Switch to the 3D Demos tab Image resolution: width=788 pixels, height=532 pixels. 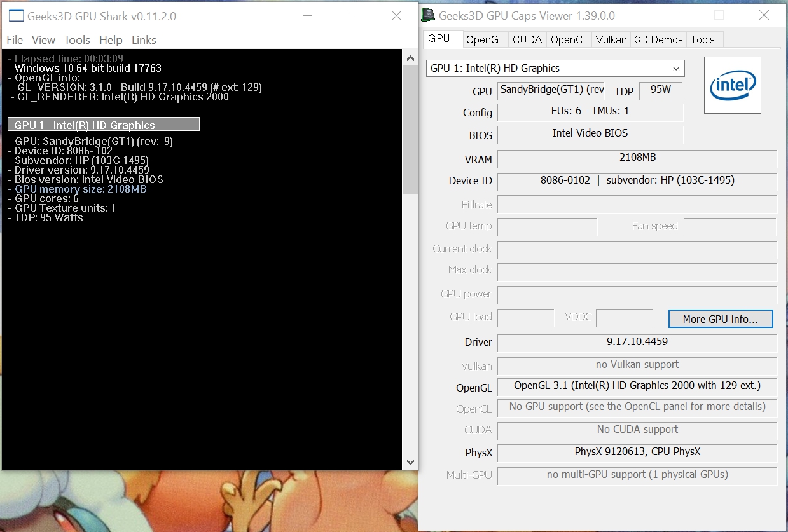click(x=659, y=39)
